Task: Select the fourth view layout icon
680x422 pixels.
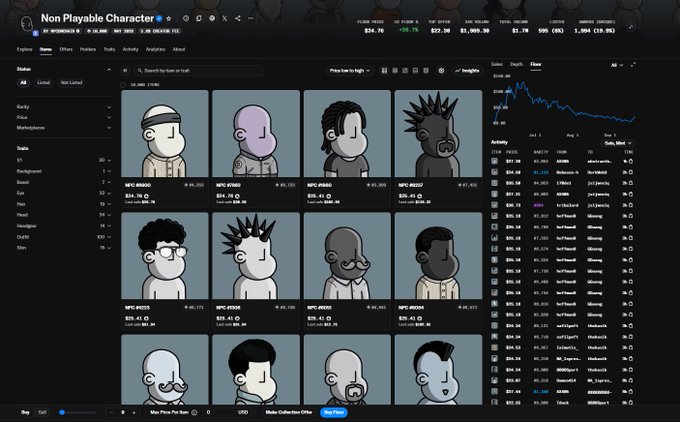Action: [415, 70]
